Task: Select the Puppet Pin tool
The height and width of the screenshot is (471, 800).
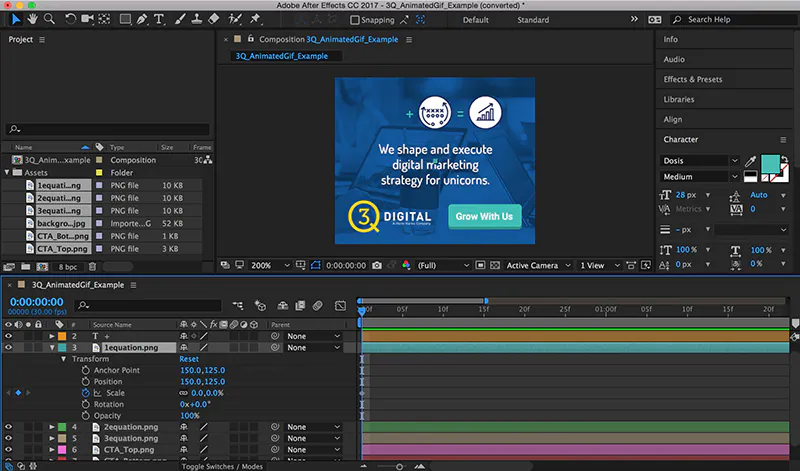Action: (x=256, y=19)
